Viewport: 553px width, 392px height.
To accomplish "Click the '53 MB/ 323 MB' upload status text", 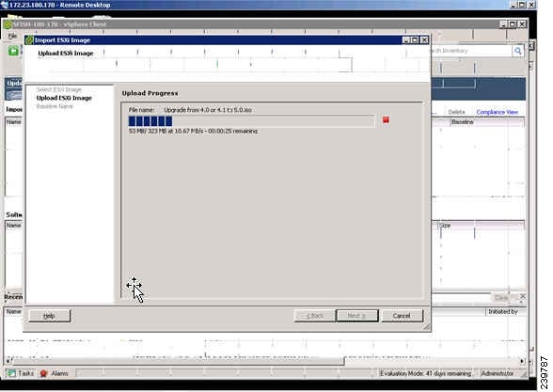I will pos(194,132).
